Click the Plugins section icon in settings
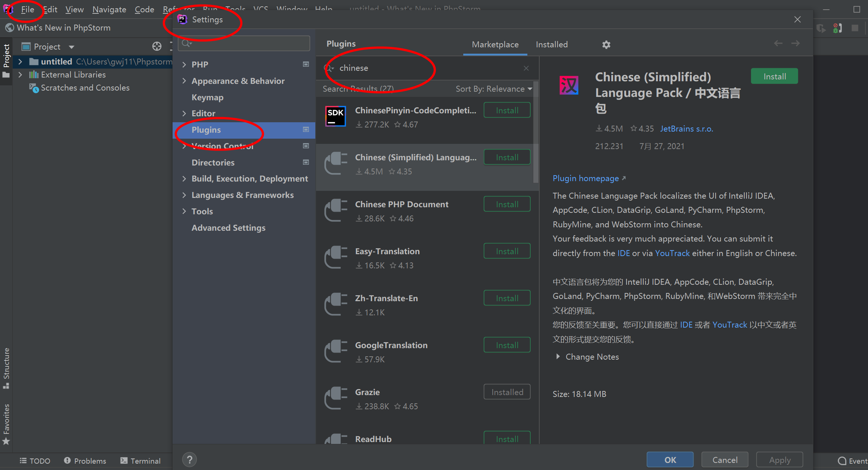Screen dimensions: 868x470 point(305,129)
